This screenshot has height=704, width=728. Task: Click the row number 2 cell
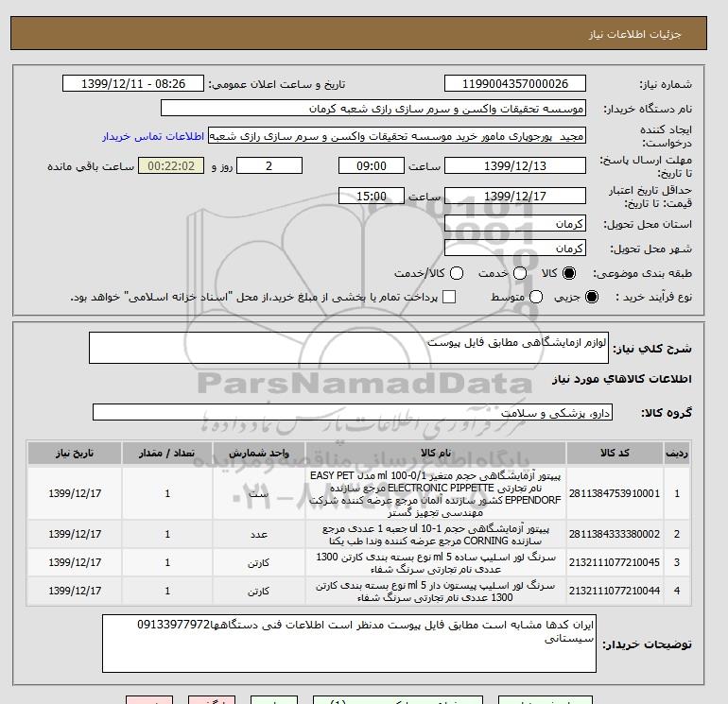[x=676, y=534]
